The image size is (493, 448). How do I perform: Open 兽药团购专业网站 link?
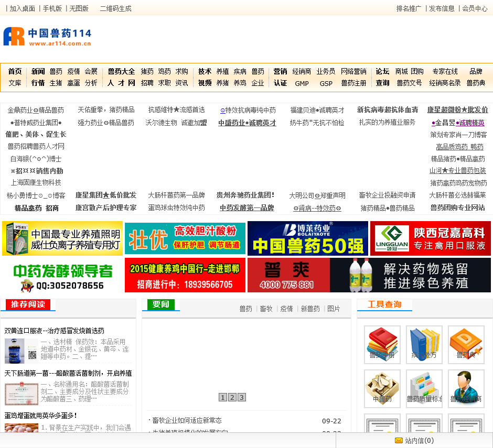point(457,207)
